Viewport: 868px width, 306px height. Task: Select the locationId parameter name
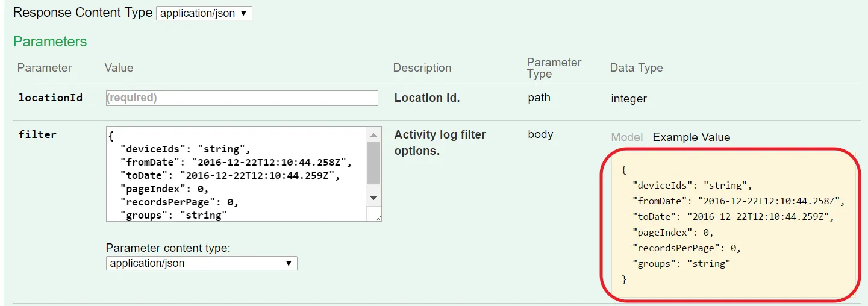[x=51, y=98]
